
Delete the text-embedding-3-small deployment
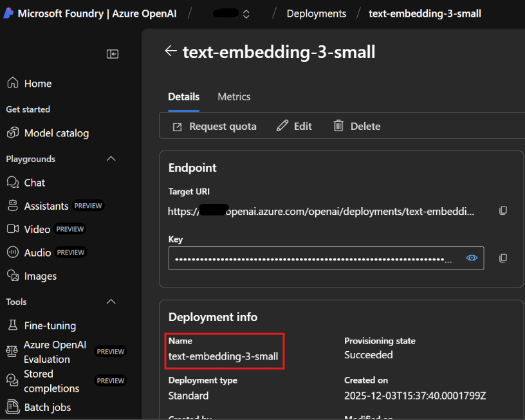point(356,126)
